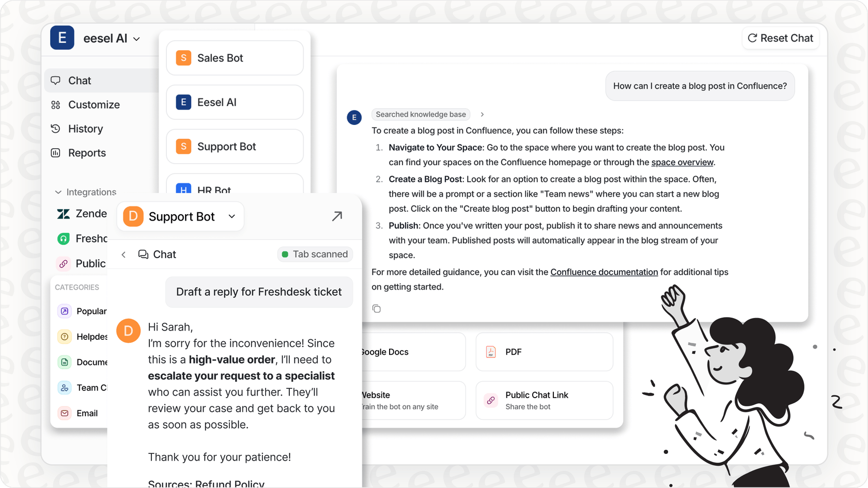Select the Helpdesk category icon
Image resolution: width=868 pixels, height=488 pixels.
(x=64, y=337)
